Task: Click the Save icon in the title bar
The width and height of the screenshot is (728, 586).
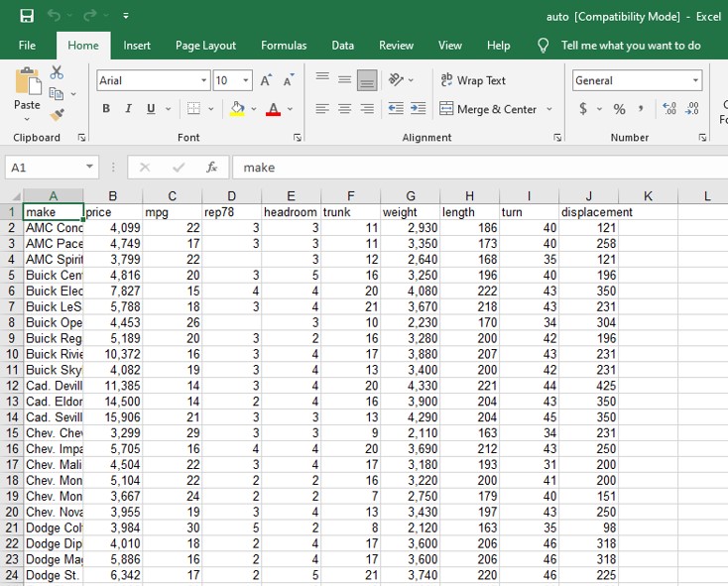Action: pos(27,16)
